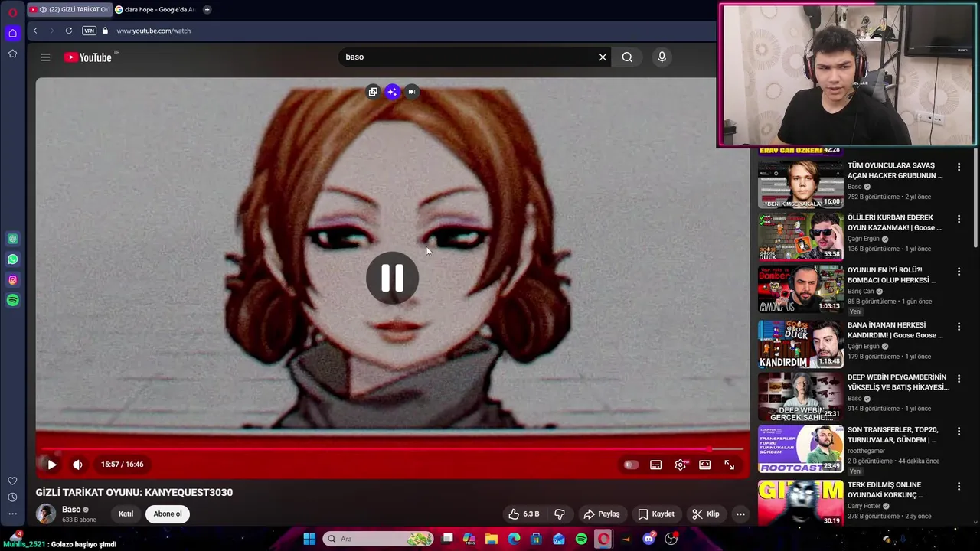This screenshot has width=980, height=551.
Task: Switch to theater mode
Action: tap(705, 465)
